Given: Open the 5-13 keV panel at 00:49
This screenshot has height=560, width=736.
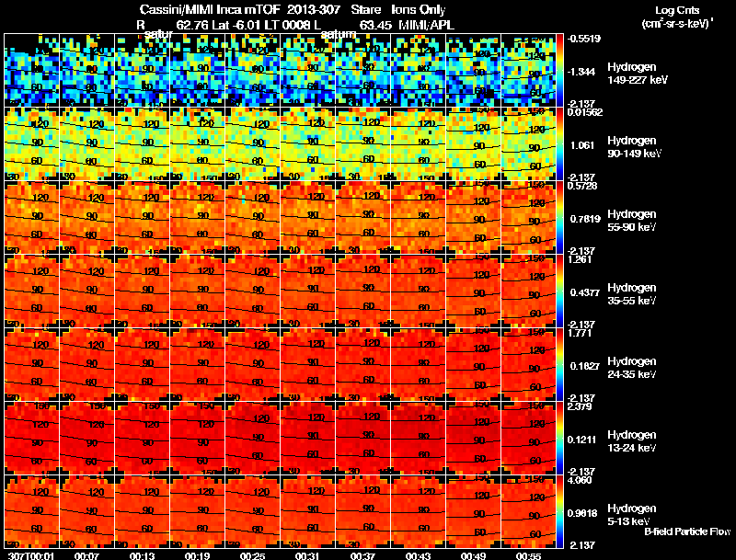Looking at the screenshot, I should (473, 512).
